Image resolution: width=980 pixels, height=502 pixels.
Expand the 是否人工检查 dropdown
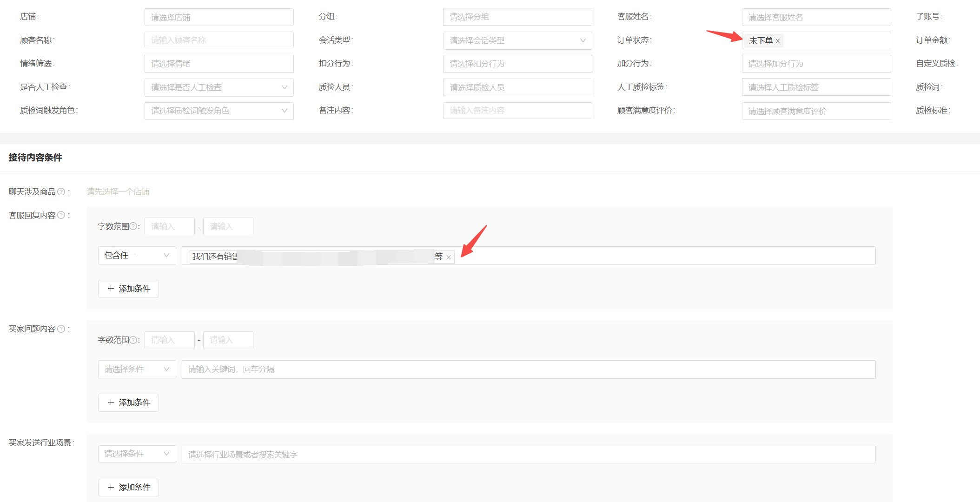[x=219, y=87]
